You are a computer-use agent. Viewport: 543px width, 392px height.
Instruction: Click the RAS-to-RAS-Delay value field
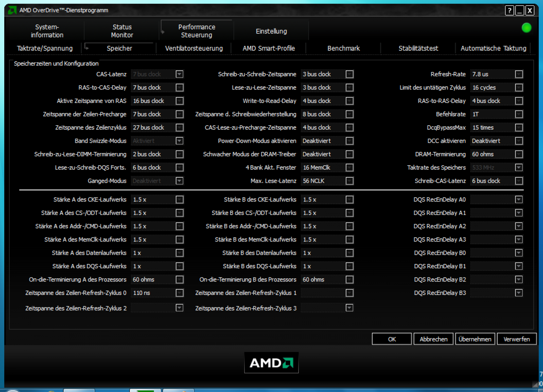click(492, 101)
